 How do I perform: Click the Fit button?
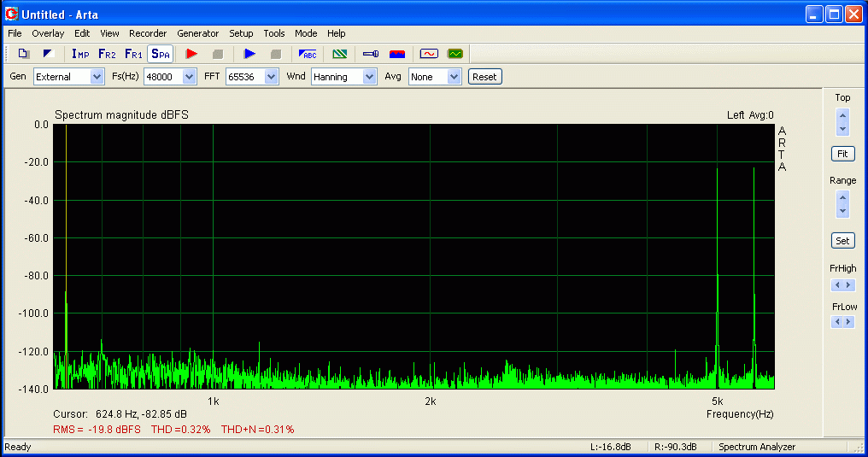coord(842,154)
